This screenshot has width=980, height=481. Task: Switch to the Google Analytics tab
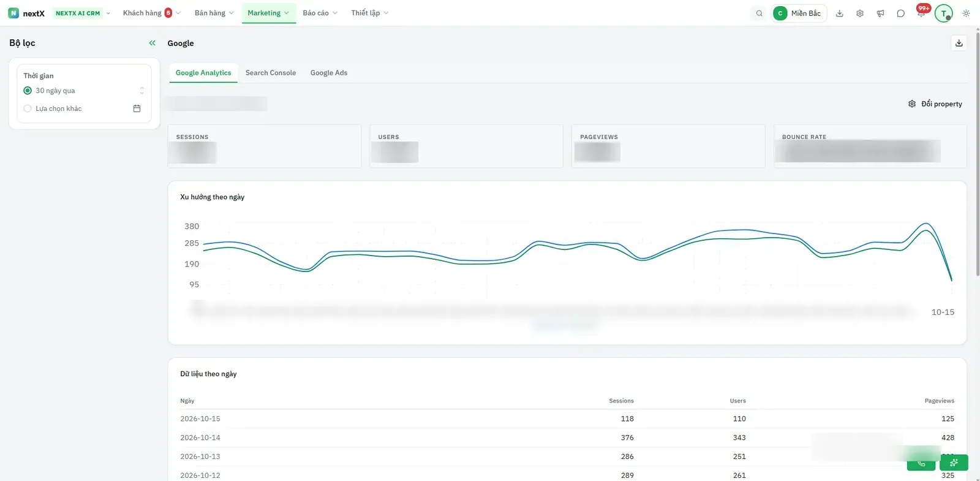[x=203, y=73]
